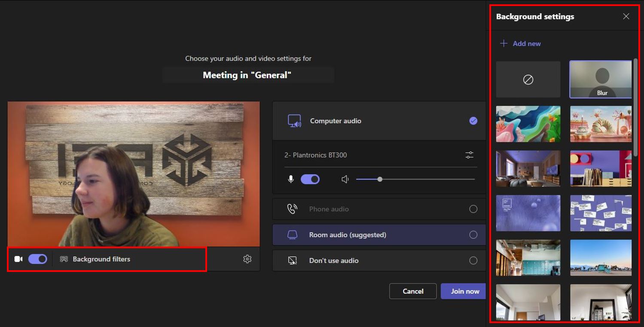This screenshot has width=644, height=327.
Task: Click Add new background link
Action: click(520, 43)
